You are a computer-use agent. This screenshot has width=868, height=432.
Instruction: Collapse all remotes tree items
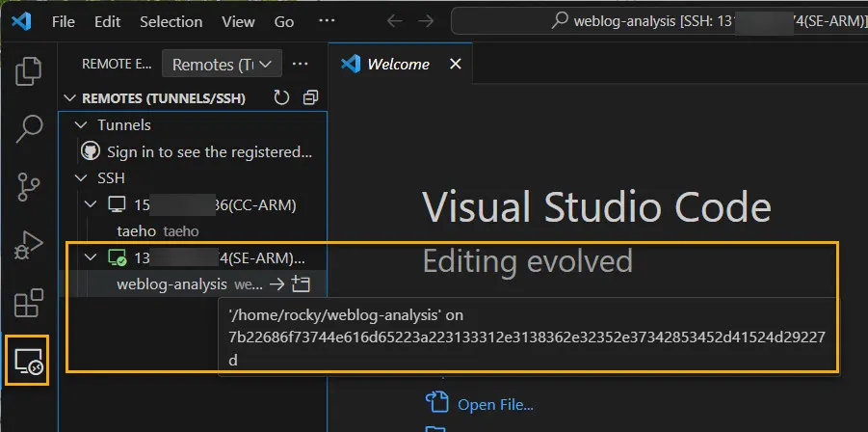[x=309, y=98]
